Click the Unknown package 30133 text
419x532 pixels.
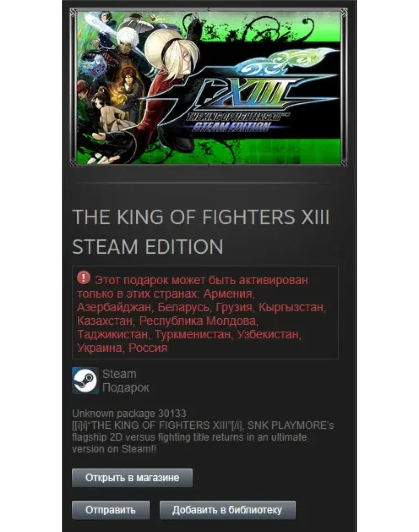pyautogui.click(x=129, y=413)
